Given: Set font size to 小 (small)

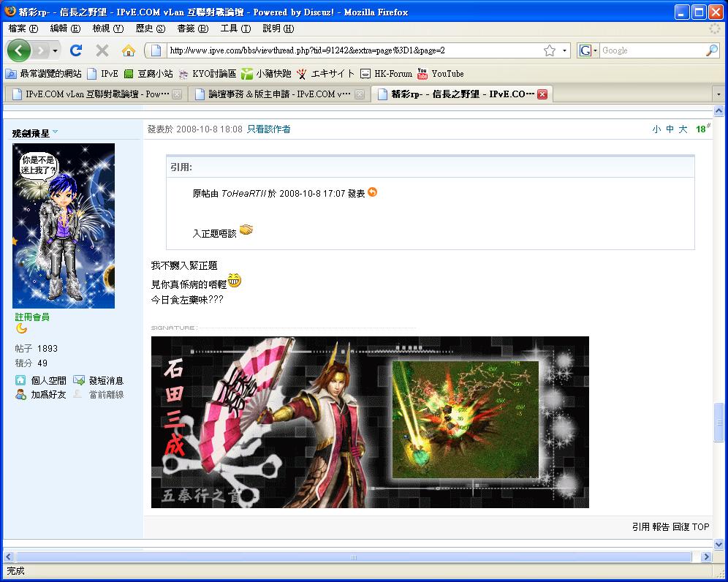Looking at the screenshot, I should pos(656,129).
